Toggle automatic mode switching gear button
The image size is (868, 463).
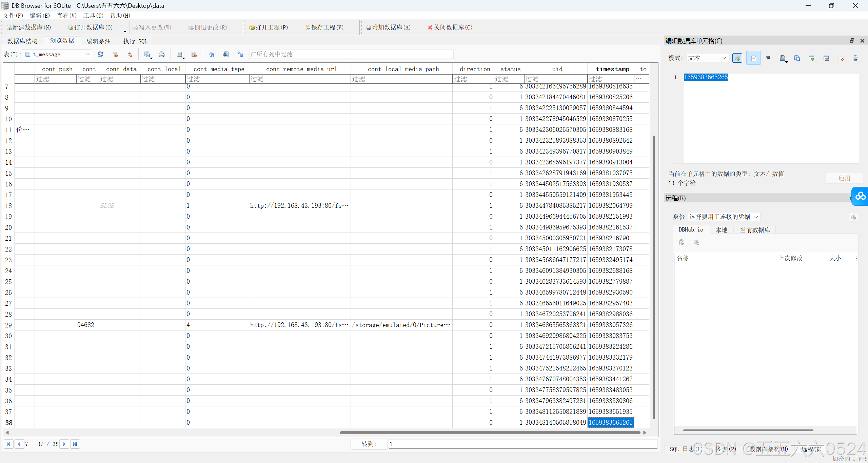[x=737, y=58]
